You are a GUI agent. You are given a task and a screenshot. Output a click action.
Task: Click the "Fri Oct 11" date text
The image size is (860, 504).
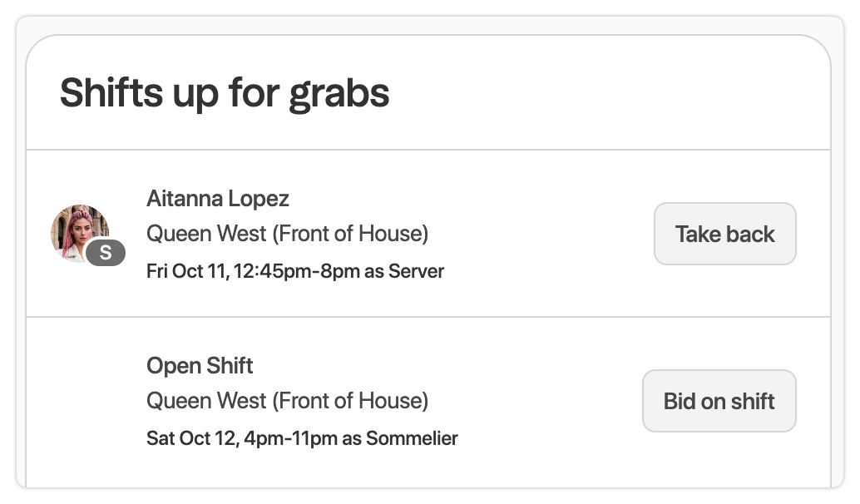[x=186, y=271]
